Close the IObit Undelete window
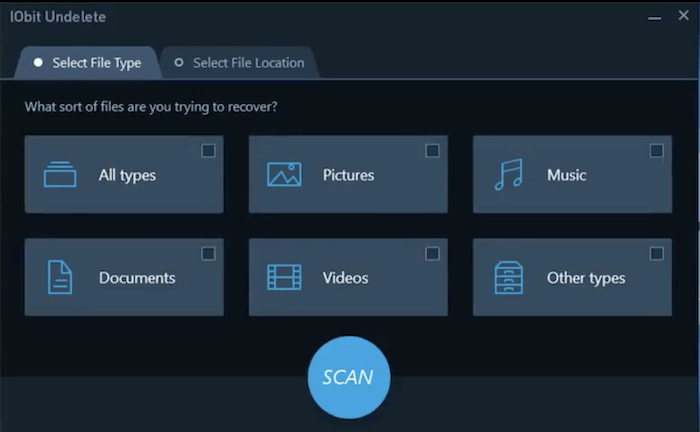Viewport: 700px width, 432px height. pos(683,16)
